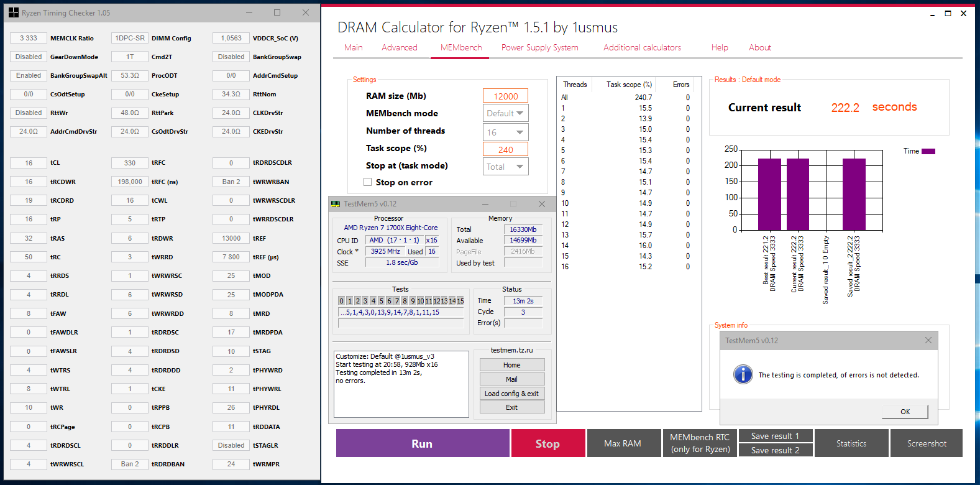
Task: Click Load config & exit in TestMem5
Action: point(512,394)
